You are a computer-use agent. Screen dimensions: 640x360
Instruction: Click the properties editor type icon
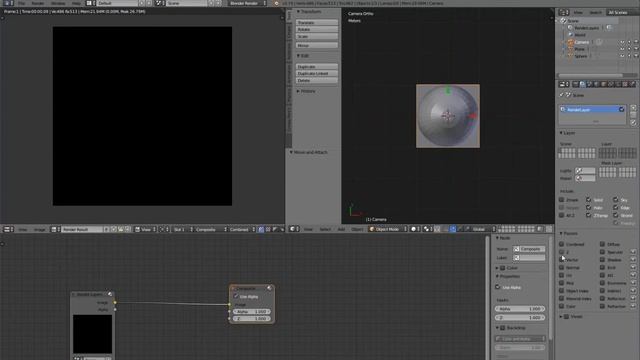[564, 84]
